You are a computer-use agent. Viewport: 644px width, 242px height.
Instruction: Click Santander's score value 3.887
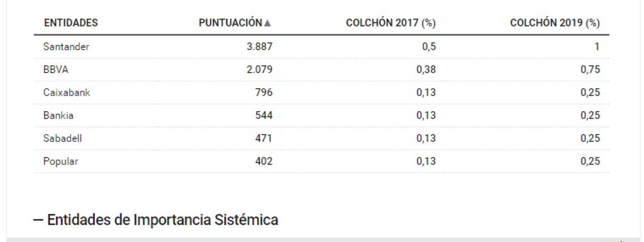[x=259, y=47]
